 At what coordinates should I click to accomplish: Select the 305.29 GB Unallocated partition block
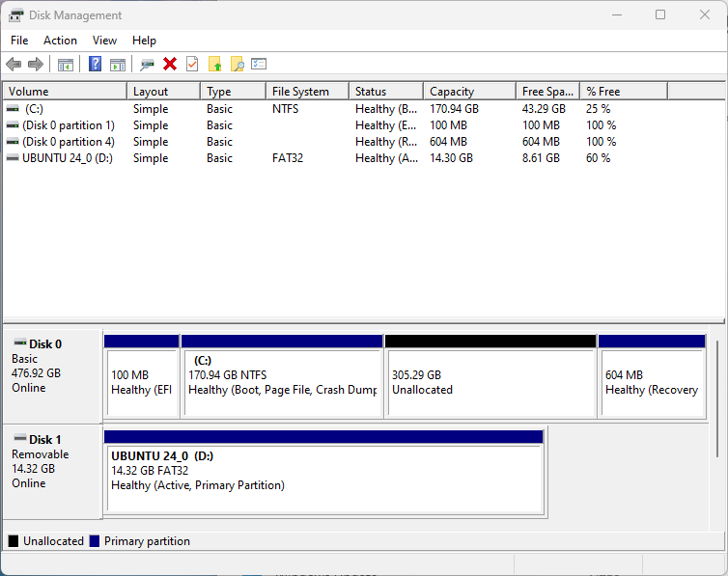[490, 376]
